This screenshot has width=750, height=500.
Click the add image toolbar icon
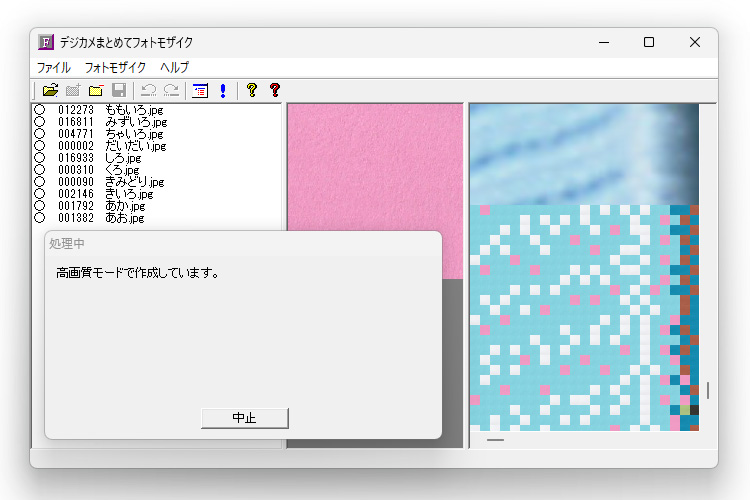(73, 91)
